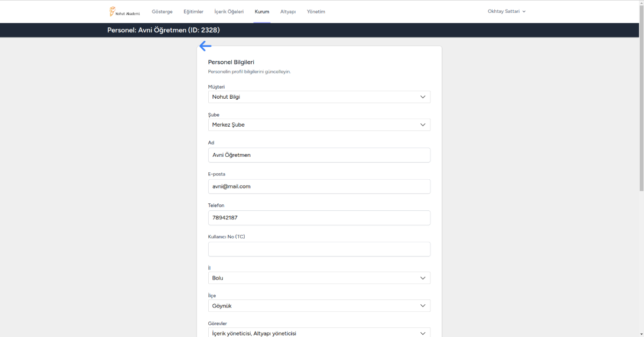This screenshot has width=644, height=337.
Task: Click the Nohut Akademi logo
Action: coord(125,11)
